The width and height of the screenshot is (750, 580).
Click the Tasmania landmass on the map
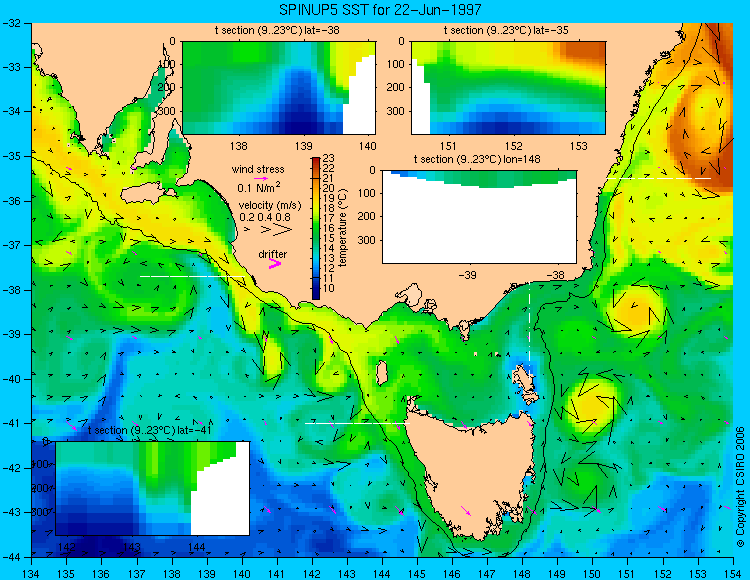[x=474, y=473]
